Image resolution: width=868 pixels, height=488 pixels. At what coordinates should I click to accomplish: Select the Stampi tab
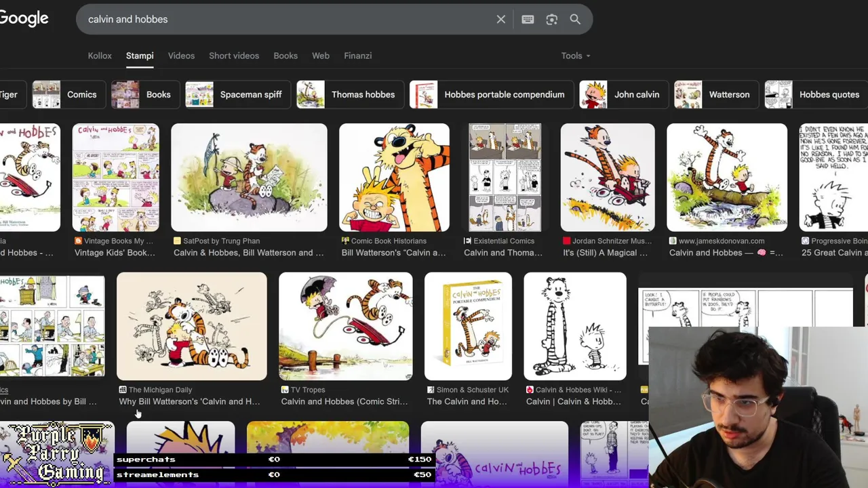coord(140,56)
